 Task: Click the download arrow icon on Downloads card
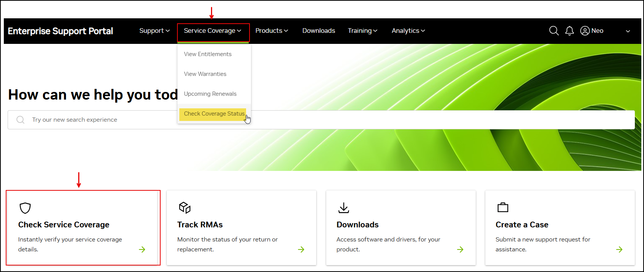point(344,208)
